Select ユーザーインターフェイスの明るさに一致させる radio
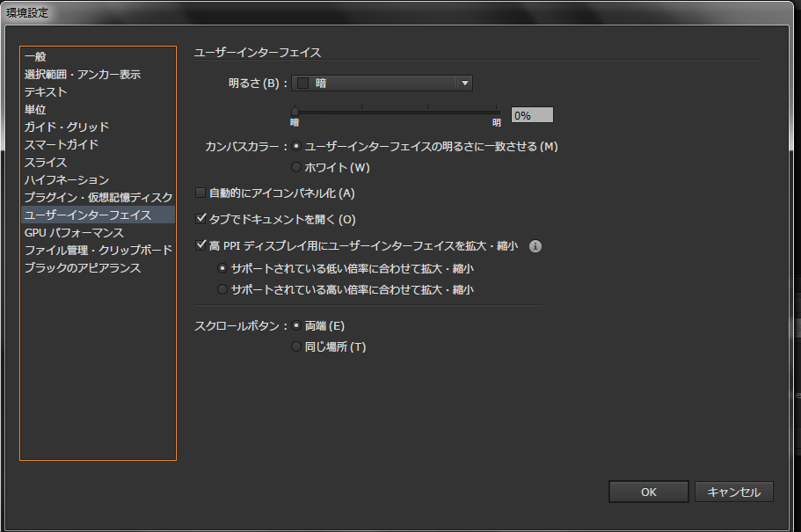This screenshot has height=532, width=801. 295,146
